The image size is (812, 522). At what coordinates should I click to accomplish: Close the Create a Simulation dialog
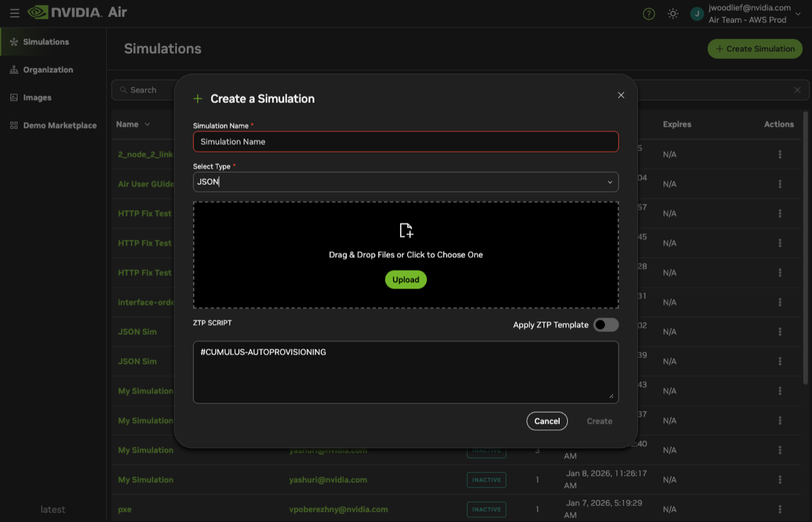pyautogui.click(x=621, y=95)
